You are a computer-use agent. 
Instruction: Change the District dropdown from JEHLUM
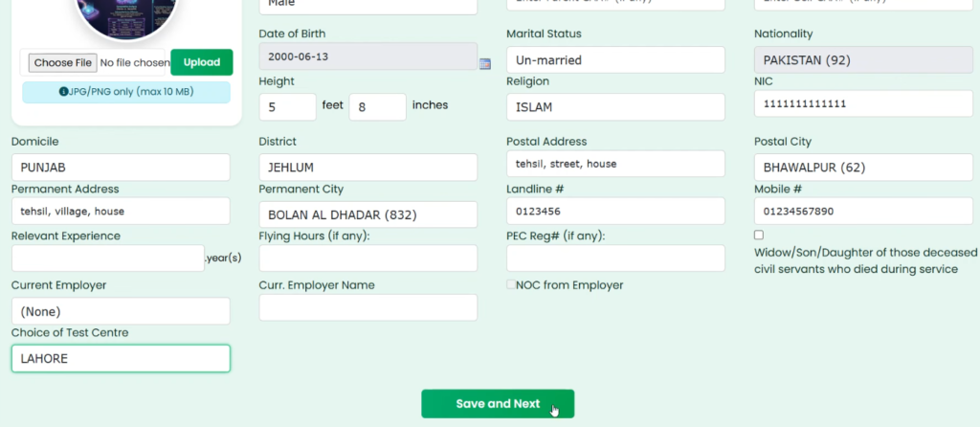(367, 168)
